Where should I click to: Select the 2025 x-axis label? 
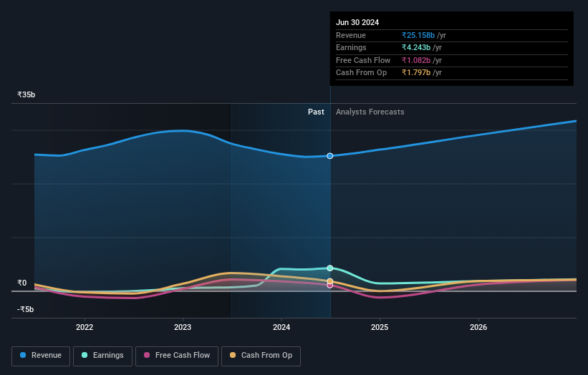[x=380, y=327]
